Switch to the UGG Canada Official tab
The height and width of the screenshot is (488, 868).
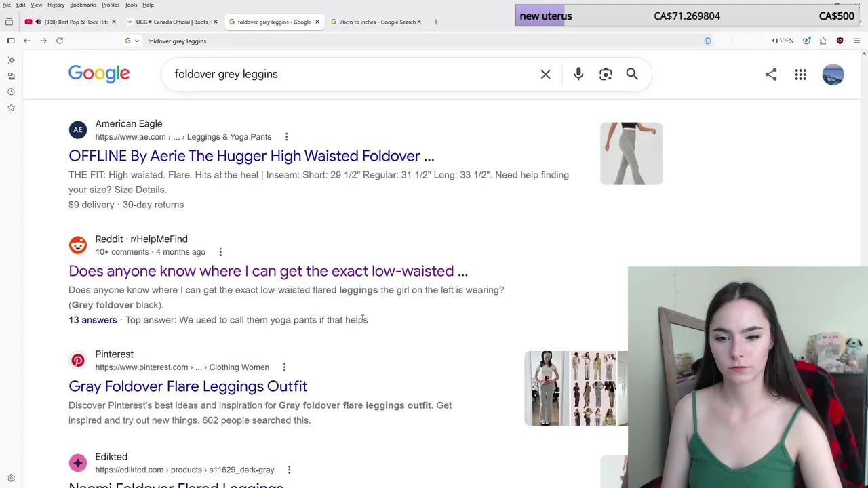[x=172, y=22]
